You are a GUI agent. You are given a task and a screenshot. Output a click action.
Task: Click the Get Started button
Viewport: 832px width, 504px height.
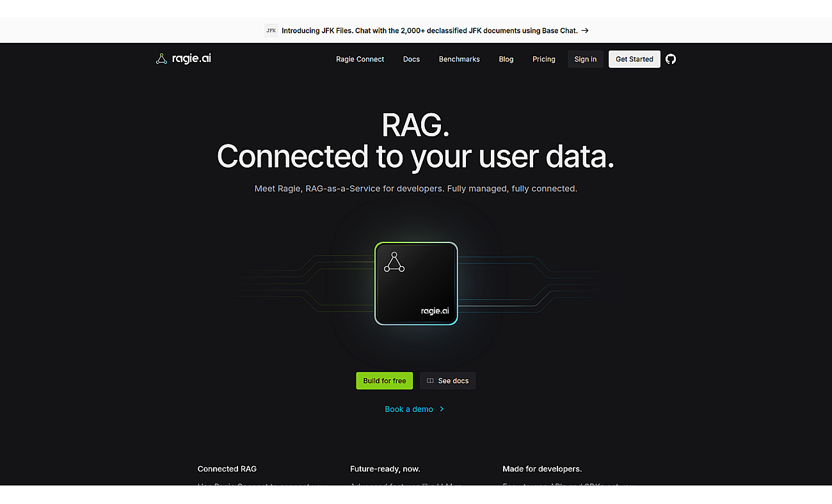[x=634, y=59]
